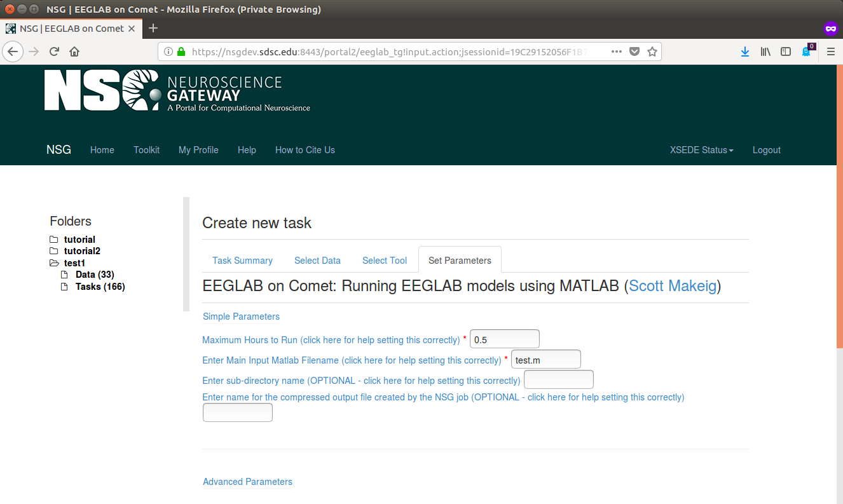Image resolution: width=843 pixels, height=504 pixels.
Task: Click the browser forward arrow
Action: tap(34, 51)
